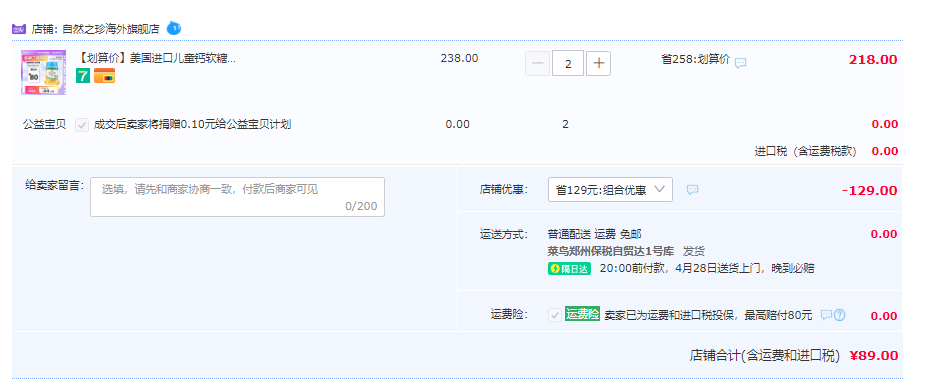Toggle the 运费险 insurance checkbox
The height and width of the screenshot is (389, 940).
pos(555,315)
